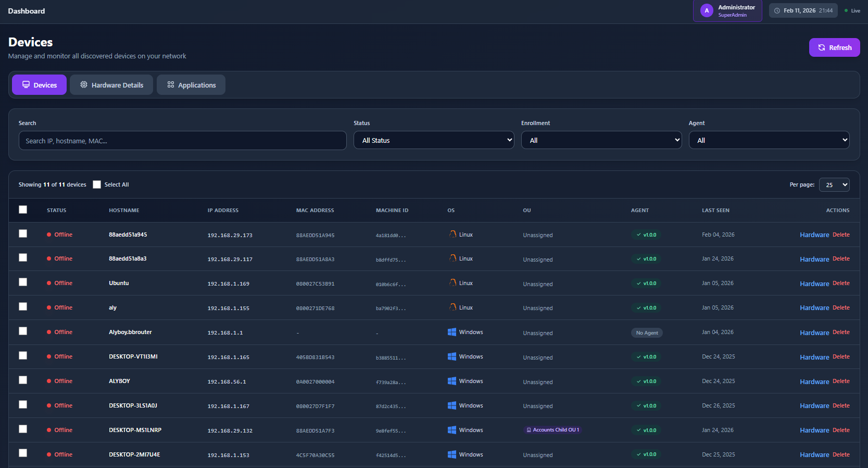The width and height of the screenshot is (868, 468).
Task: Switch to the Hardware Details tab
Action: click(x=111, y=85)
